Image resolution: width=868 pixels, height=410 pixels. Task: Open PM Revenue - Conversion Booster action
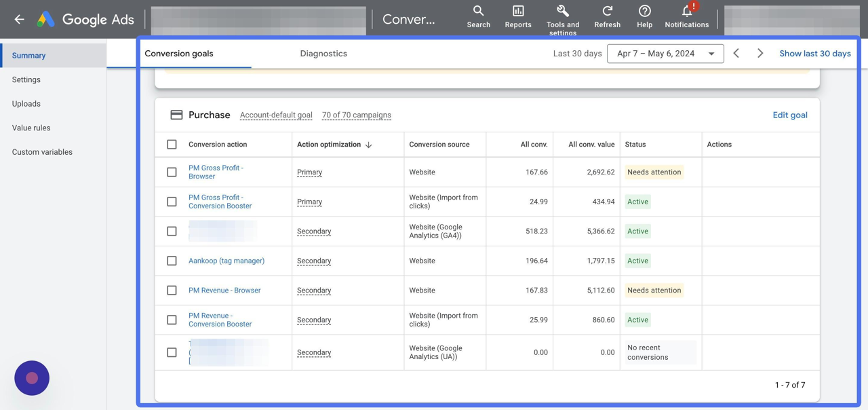coord(220,320)
